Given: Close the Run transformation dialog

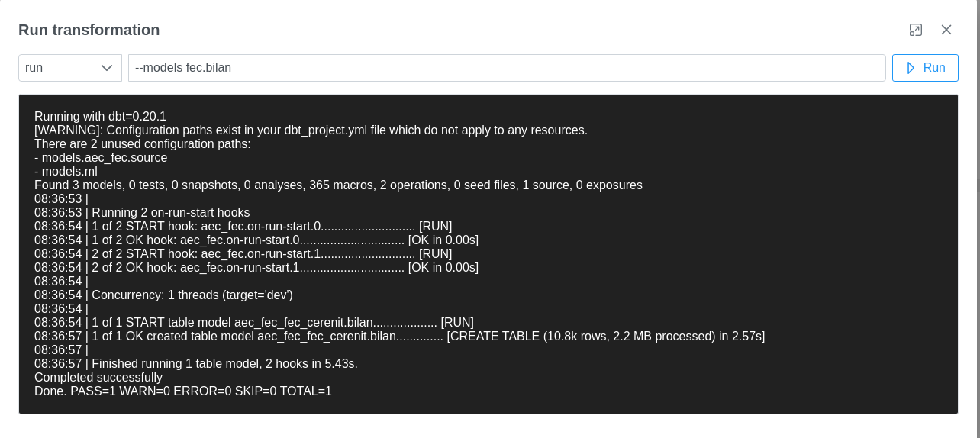Looking at the screenshot, I should (x=946, y=30).
